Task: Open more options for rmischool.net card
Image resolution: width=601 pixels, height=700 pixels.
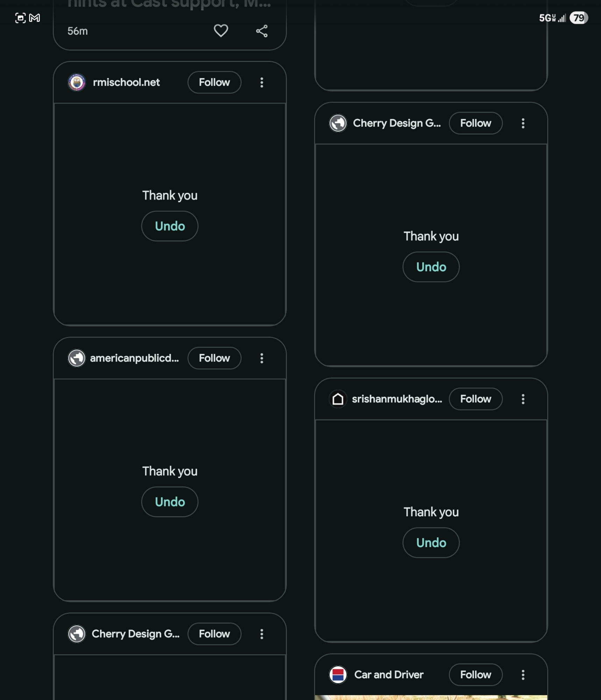Action: [x=262, y=82]
